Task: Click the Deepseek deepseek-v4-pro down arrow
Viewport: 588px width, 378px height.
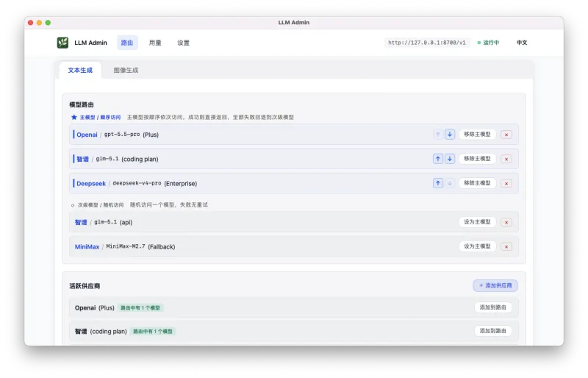Action: point(450,183)
